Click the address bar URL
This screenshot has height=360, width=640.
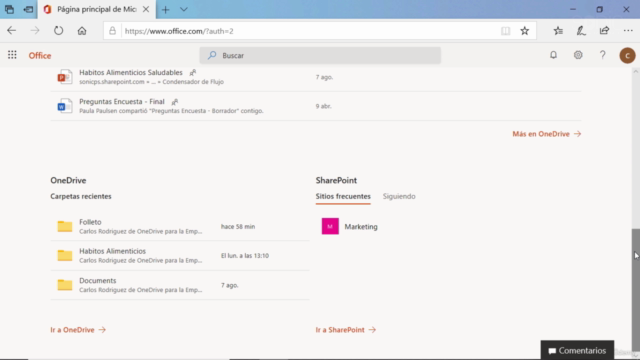coord(179,31)
